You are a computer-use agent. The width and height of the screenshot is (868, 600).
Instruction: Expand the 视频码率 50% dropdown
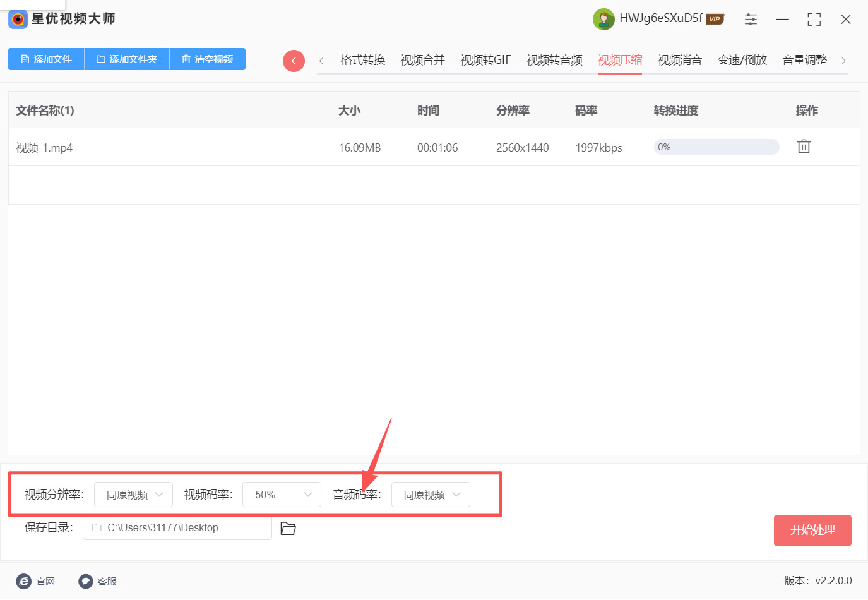282,495
